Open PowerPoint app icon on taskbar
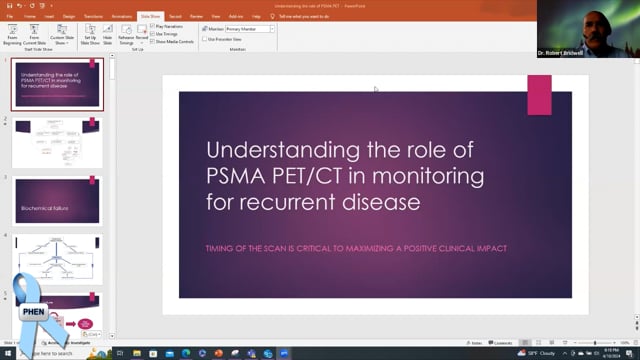 click(x=219, y=353)
